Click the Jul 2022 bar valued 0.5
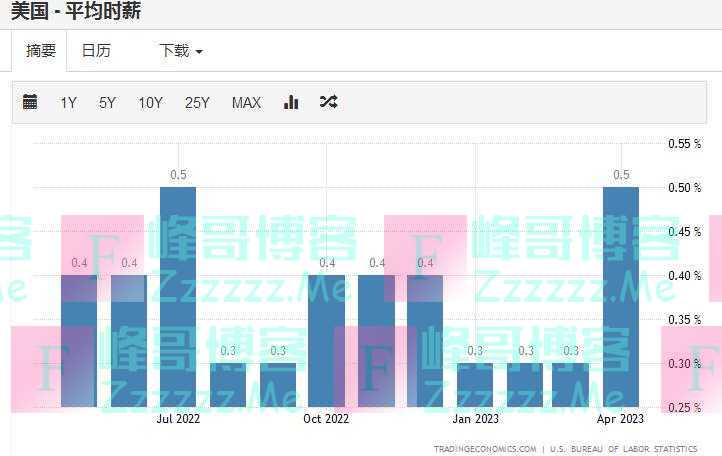 (178, 297)
